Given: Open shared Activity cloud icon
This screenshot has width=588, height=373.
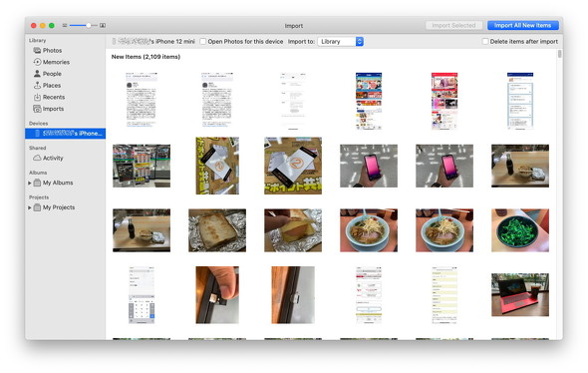Looking at the screenshot, I should pyautogui.click(x=37, y=158).
